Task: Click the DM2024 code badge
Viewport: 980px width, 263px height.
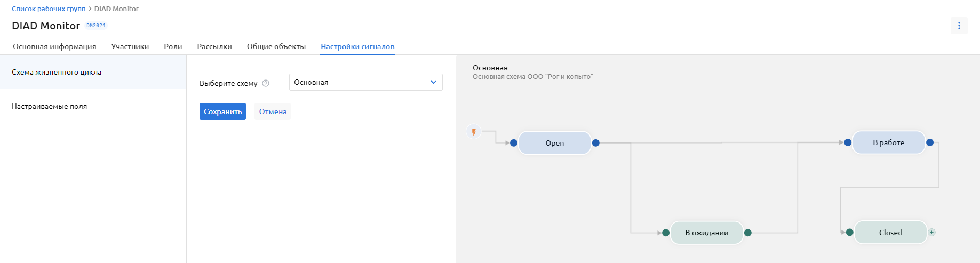Action: click(x=96, y=26)
